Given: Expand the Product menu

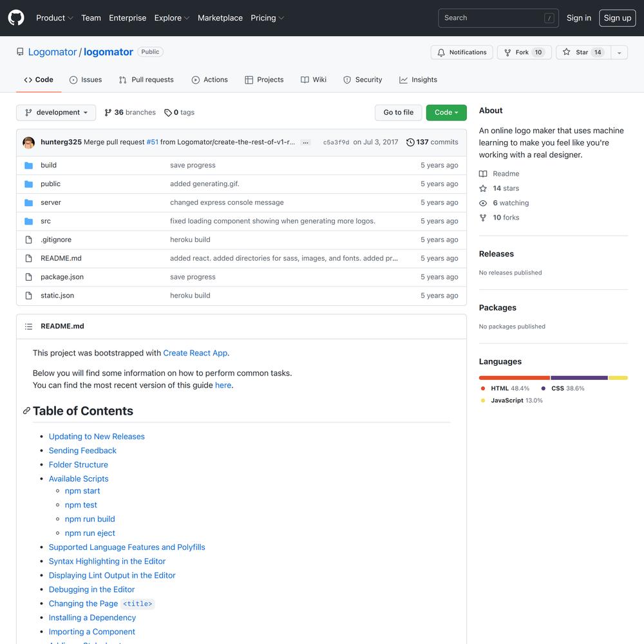Looking at the screenshot, I should (54, 18).
